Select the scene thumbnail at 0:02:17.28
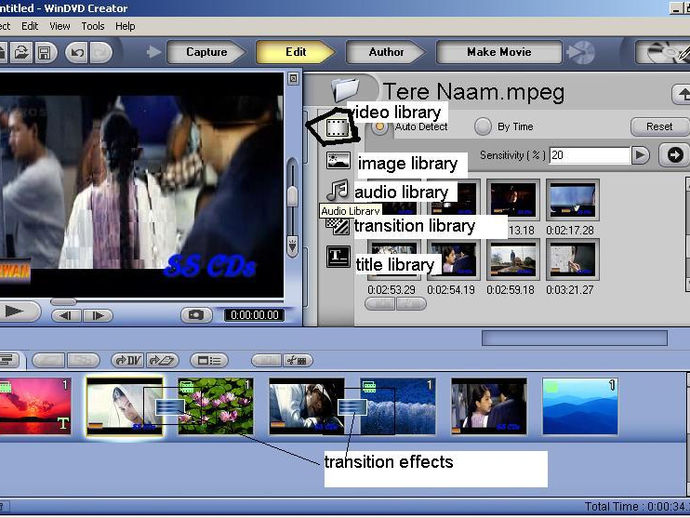This screenshot has width=690, height=518. tap(573, 200)
